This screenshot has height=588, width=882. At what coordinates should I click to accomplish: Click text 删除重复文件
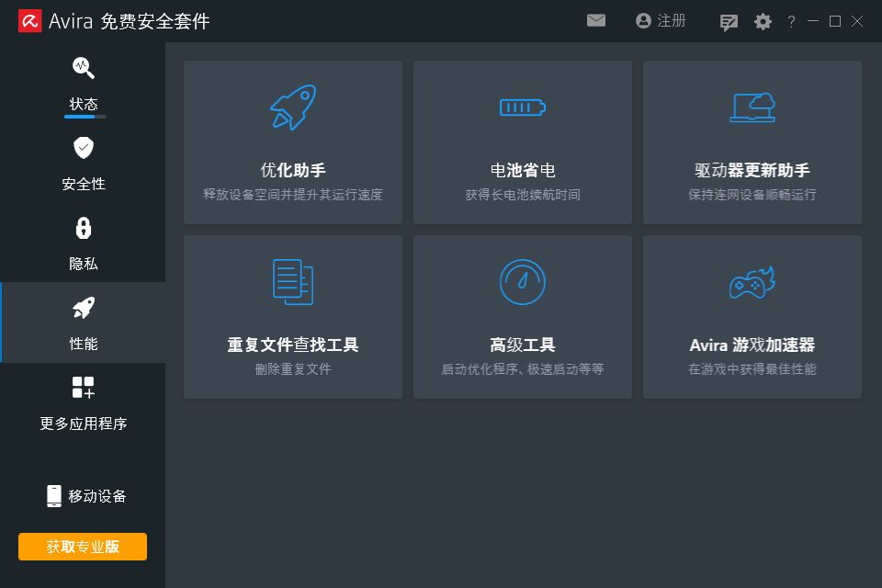click(293, 369)
